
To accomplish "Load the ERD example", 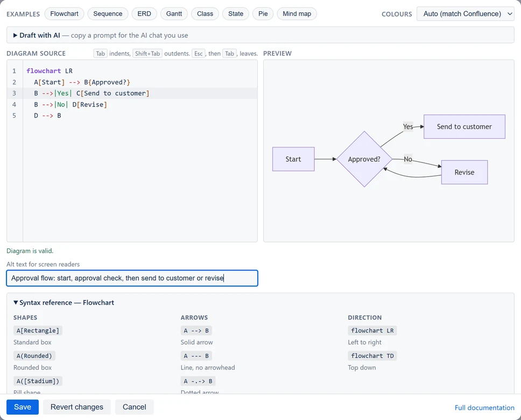I will tap(144, 14).
